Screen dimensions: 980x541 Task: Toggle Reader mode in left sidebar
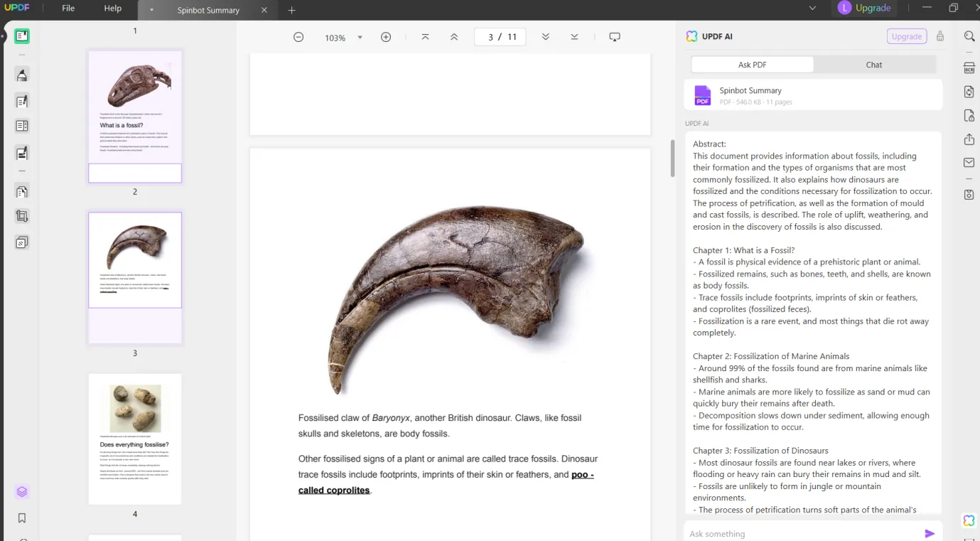22,36
